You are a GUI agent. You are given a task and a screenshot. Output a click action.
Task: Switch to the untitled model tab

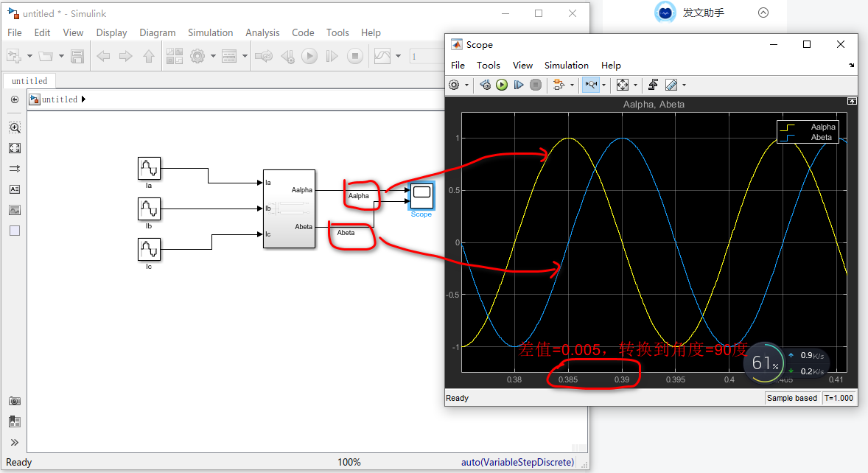click(x=29, y=80)
